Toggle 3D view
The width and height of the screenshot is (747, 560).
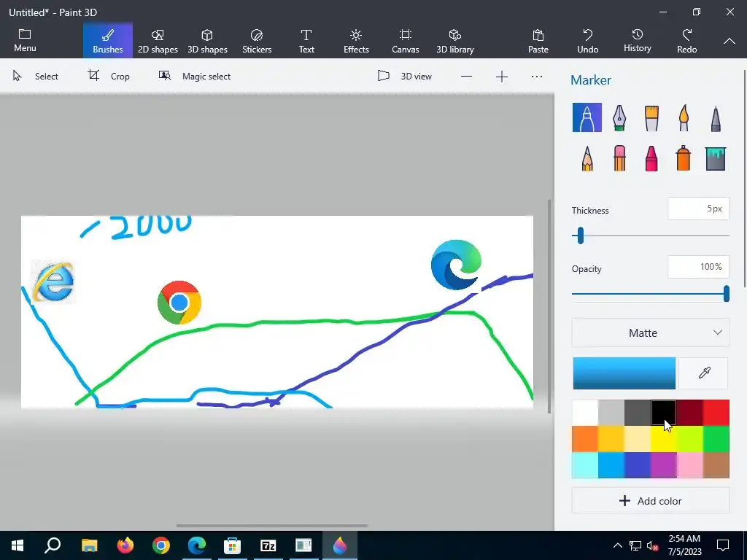pos(404,76)
